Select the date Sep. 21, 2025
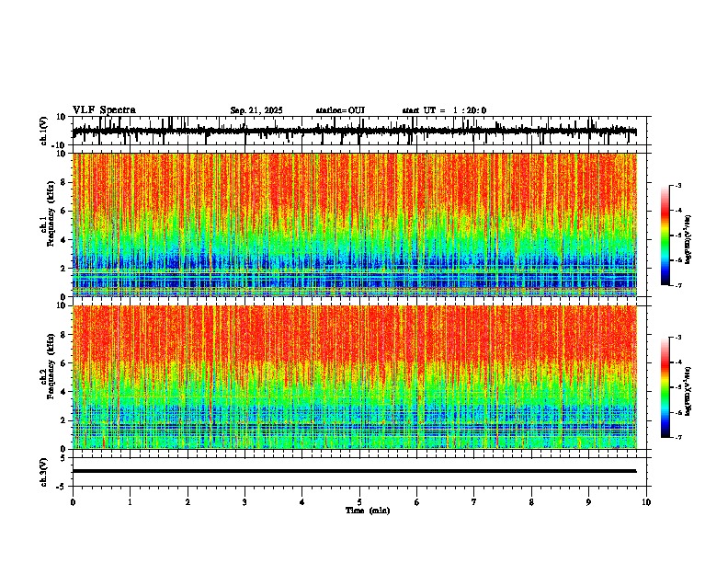728x563 pixels. point(256,110)
